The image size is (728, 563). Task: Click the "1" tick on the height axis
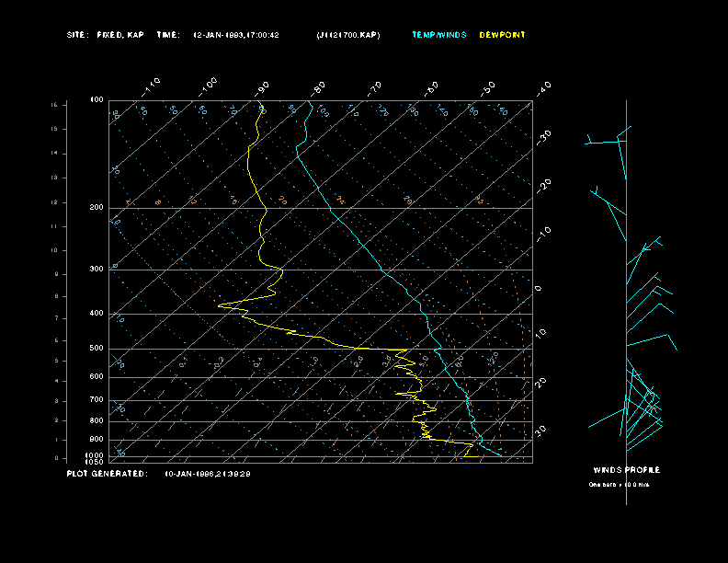57,440
